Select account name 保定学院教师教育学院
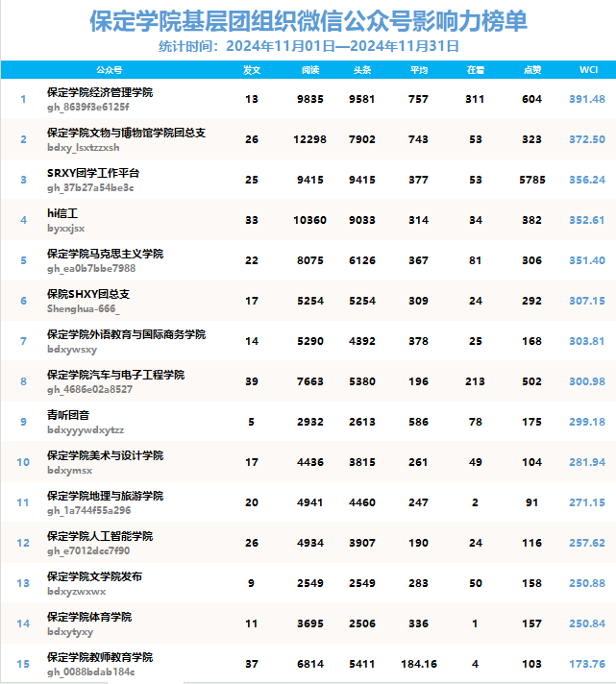 100,657
